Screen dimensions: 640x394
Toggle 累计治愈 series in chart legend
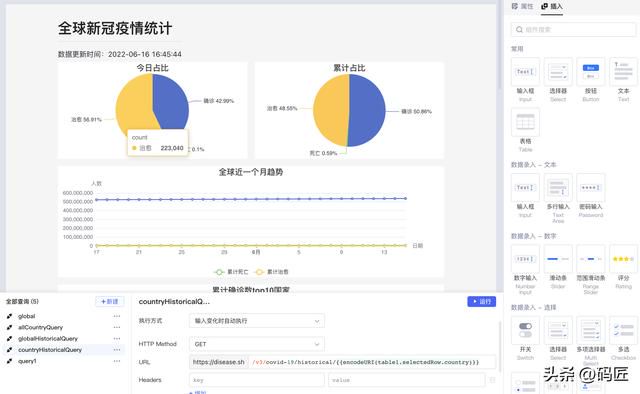[271, 272]
